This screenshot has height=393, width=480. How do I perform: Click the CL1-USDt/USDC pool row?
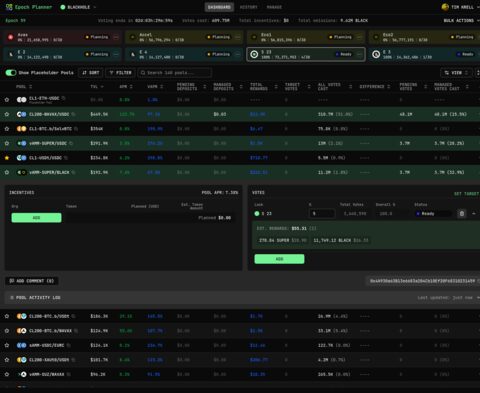[240, 158]
